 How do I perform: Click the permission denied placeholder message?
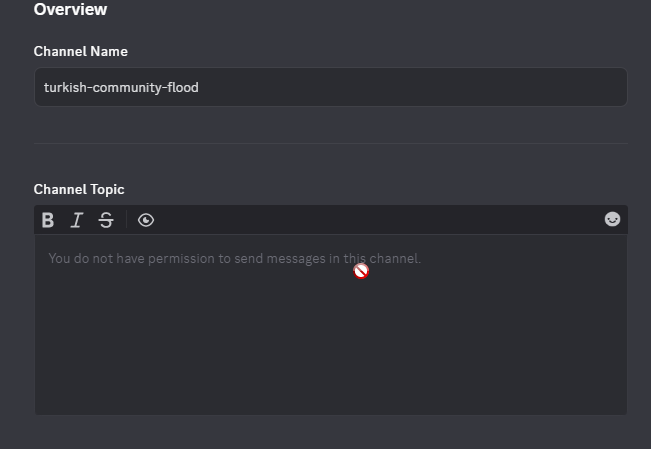tap(235, 258)
